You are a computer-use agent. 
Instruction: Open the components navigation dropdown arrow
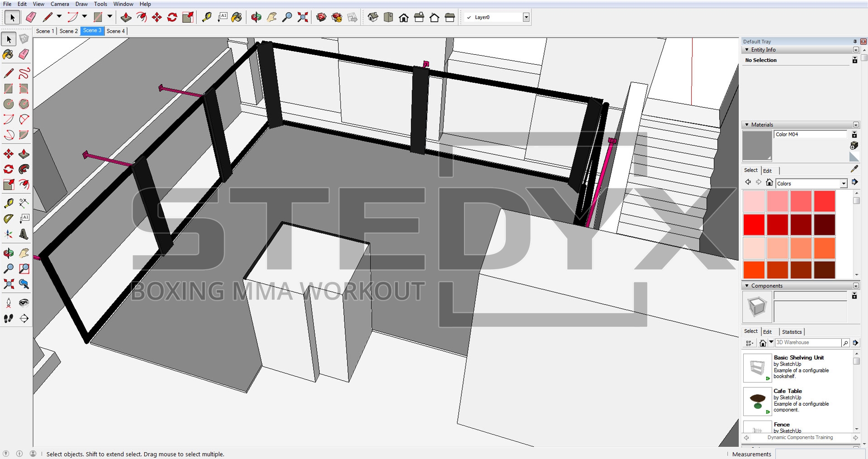771,342
